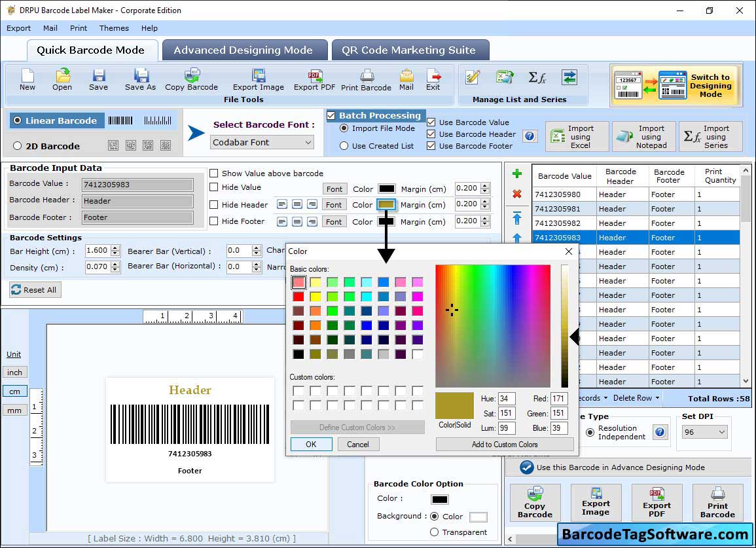756x548 pixels.
Task: Click the header Color swatch
Action: (386, 204)
